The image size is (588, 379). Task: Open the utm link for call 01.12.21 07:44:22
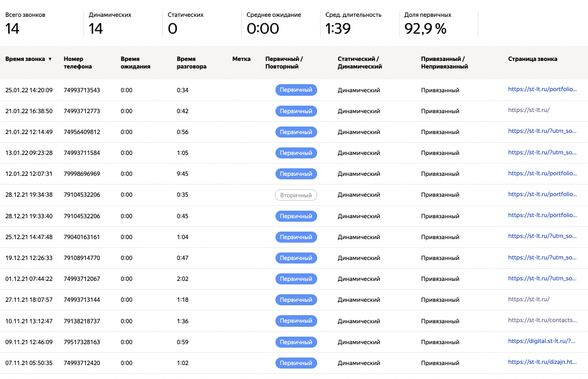[542, 279]
